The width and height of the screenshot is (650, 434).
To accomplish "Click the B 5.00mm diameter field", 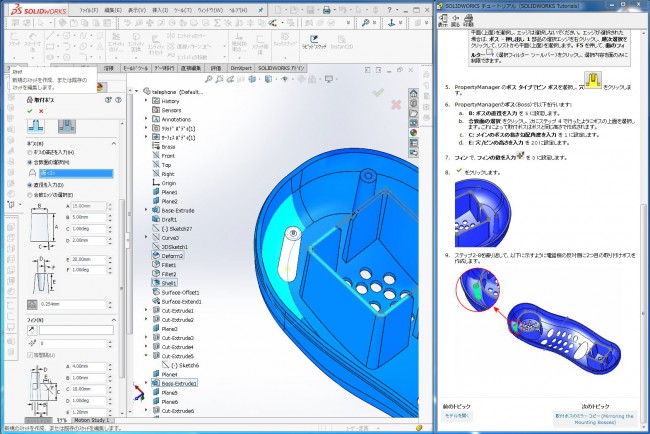I will (89, 217).
